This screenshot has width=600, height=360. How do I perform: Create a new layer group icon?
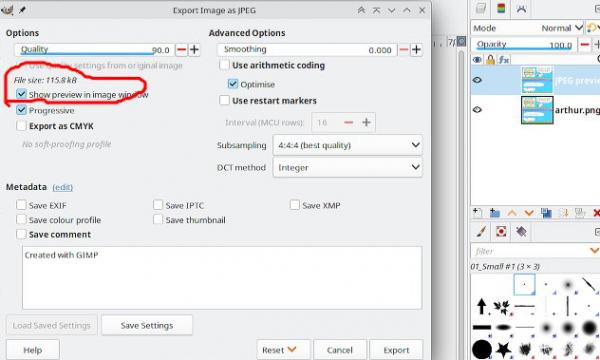click(x=495, y=213)
